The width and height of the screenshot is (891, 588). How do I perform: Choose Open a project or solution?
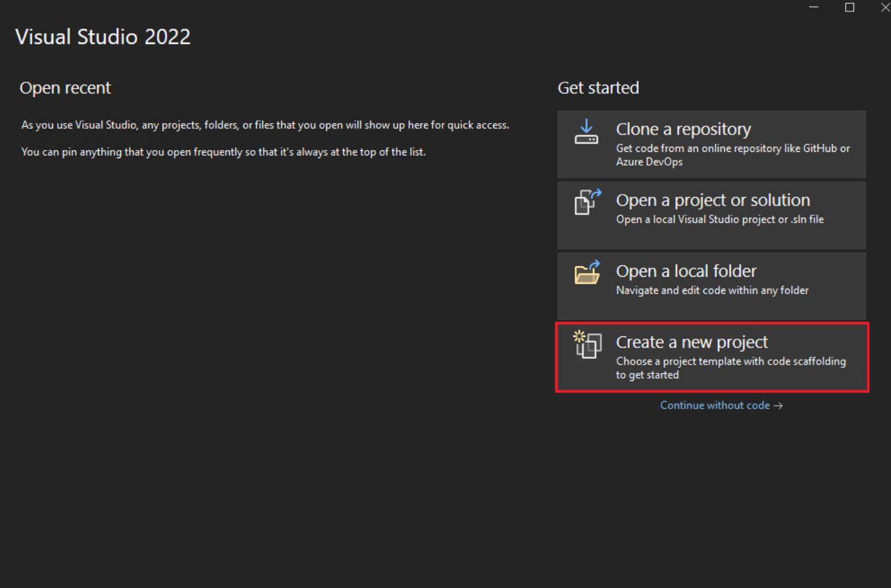(x=712, y=215)
